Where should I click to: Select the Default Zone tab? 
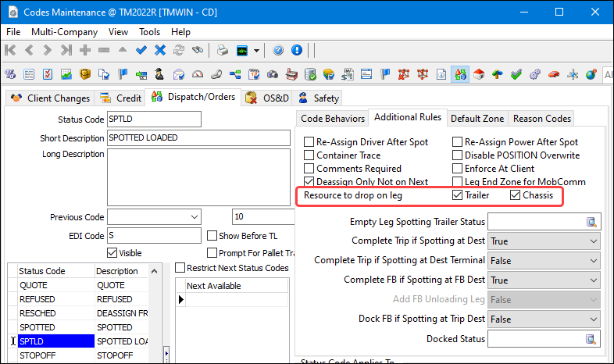pos(477,119)
